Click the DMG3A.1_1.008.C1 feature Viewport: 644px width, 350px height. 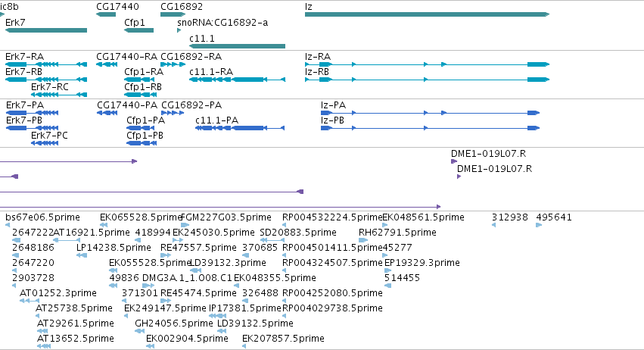click(148, 286)
